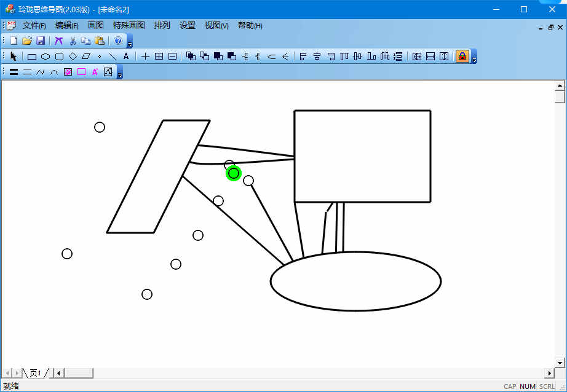Image resolution: width=567 pixels, height=392 pixels.
Task: Expand the standard toolbar options arrow
Action: click(130, 42)
